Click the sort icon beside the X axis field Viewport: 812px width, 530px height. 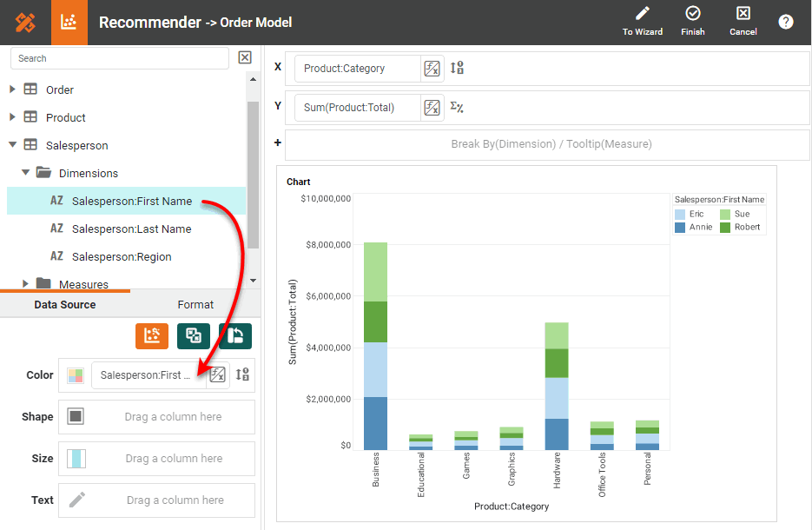(456, 68)
